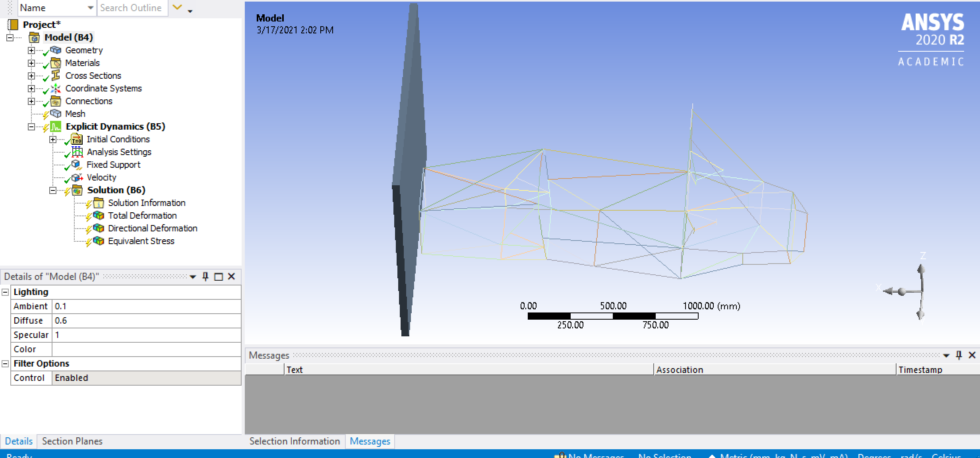980x458 pixels.
Task: Pin the Details of Model panel
Action: (205, 276)
